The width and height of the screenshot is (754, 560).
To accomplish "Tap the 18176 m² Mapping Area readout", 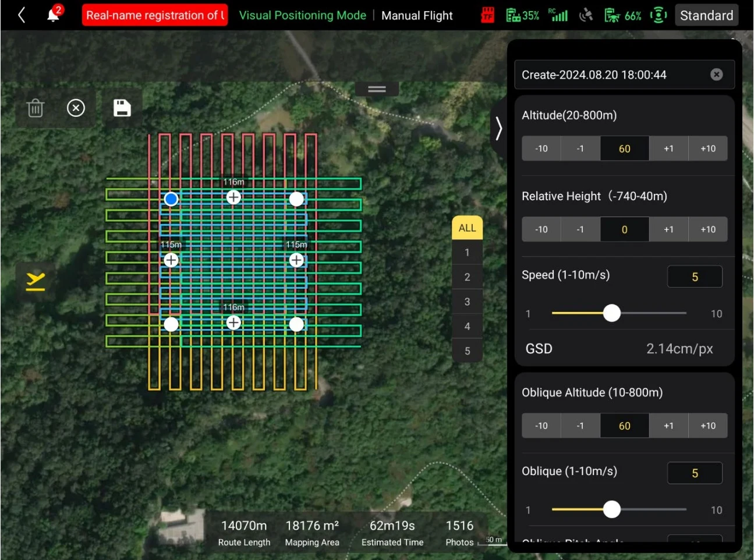I will click(312, 533).
